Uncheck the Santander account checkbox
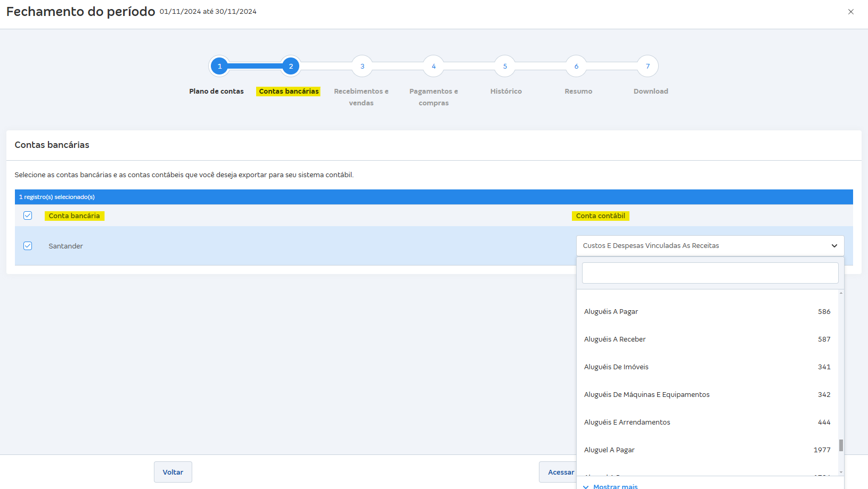Screen dimensions: 868x489 28,246
